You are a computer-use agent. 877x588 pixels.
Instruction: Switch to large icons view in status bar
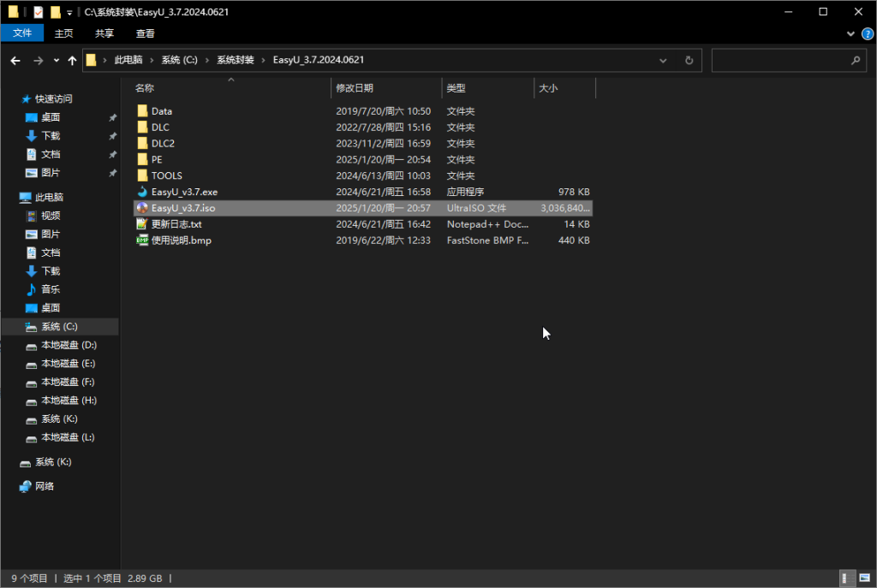pos(863,578)
